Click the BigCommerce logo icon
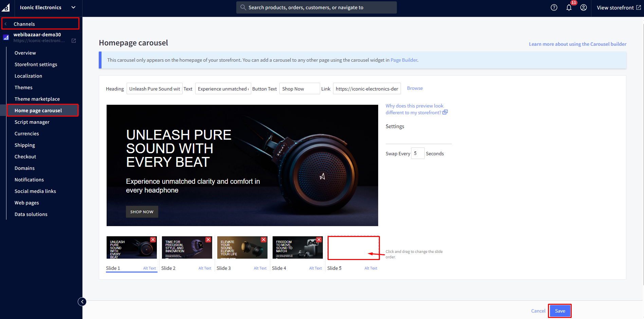The height and width of the screenshot is (319, 644). pyautogui.click(x=6, y=7)
